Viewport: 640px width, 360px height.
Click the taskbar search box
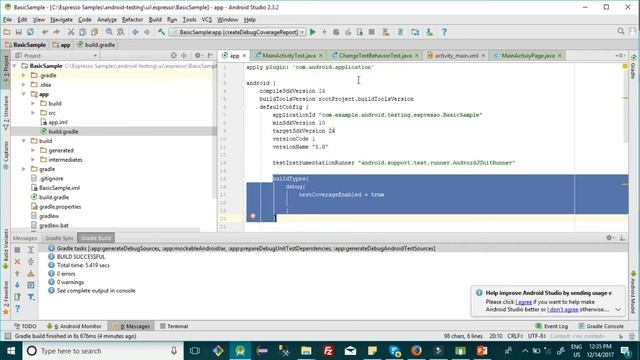pyautogui.click(x=103, y=351)
